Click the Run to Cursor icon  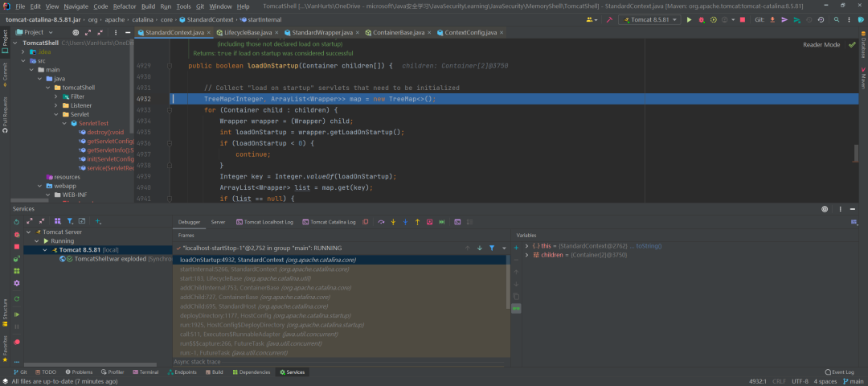click(x=442, y=222)
